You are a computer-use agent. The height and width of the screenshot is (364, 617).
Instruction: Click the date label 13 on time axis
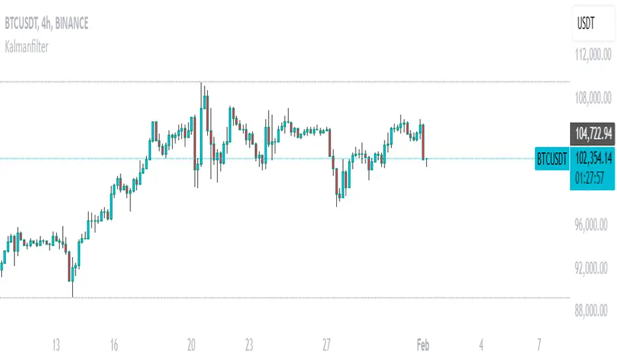[x=56, y=345]
